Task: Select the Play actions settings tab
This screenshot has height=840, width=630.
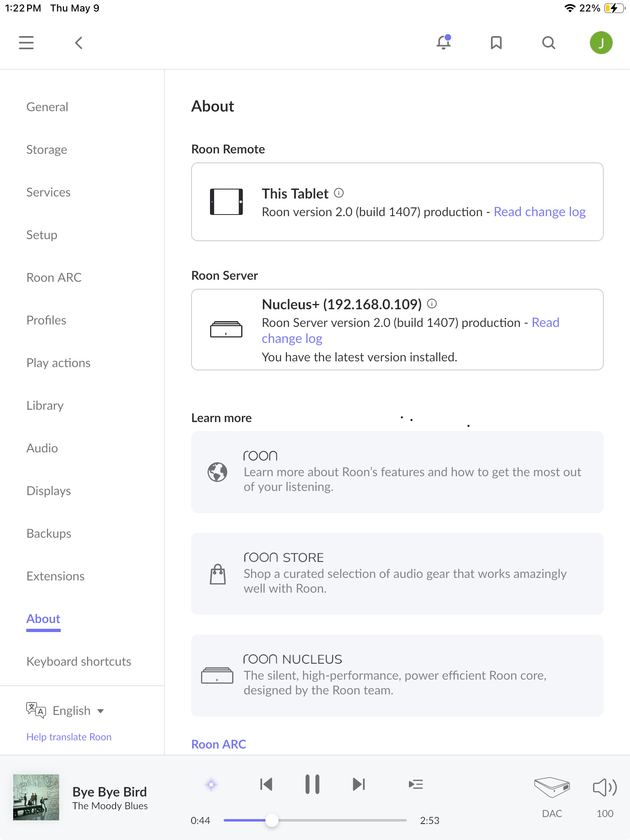Action: (x=59, y=363)
